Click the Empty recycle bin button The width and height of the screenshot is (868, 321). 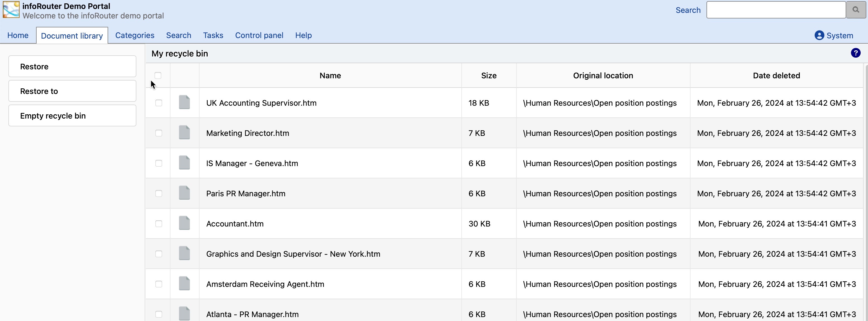[x=72, y=116]
